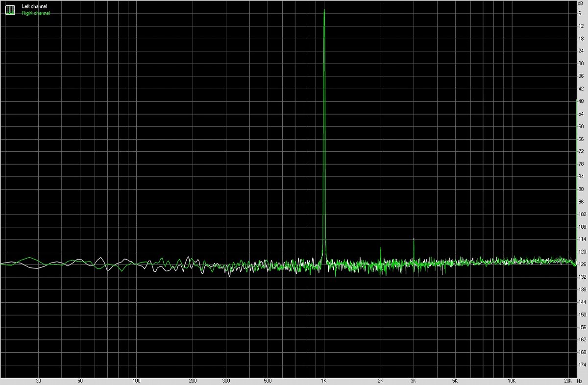Click the "20K" frequency axis label
Screen dimensions: 588x385
(568, 381)
